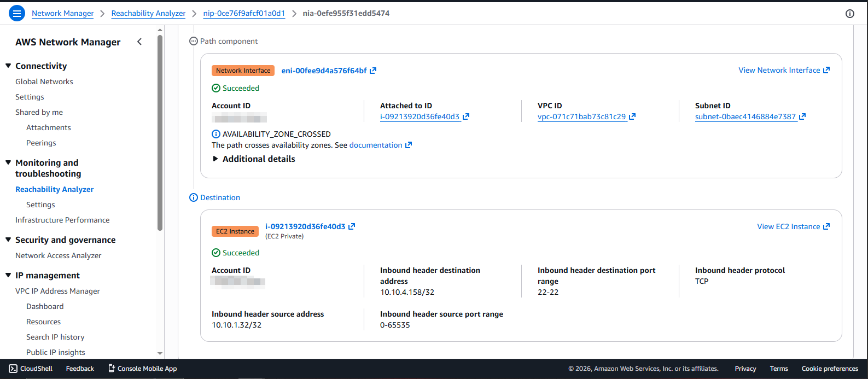Open vpc-071c71bab73c81c29 link
The height and width of the screenshot is (379, 868).
pyautogui.click(x=581, y=116)
